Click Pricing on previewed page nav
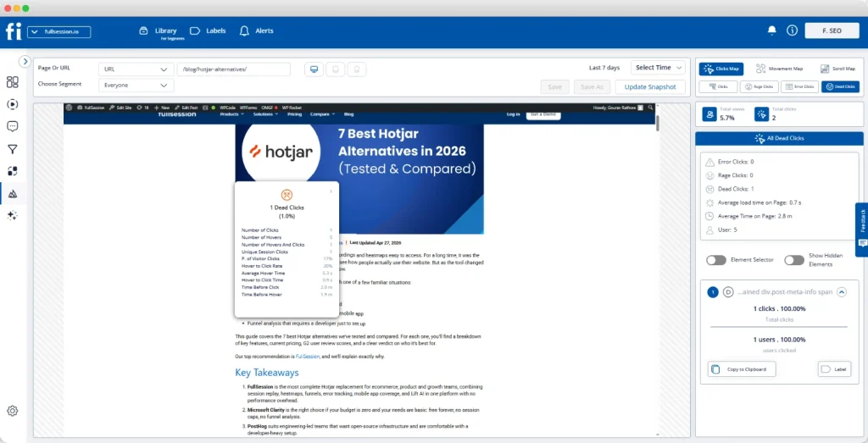 [294, 114]
